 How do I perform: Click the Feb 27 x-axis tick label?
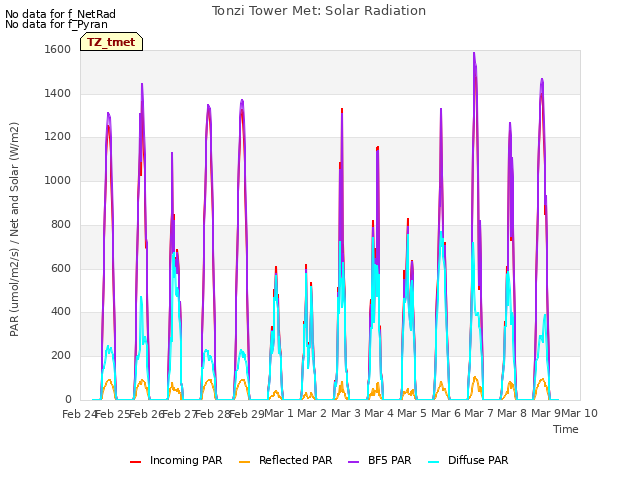[180, 414]
